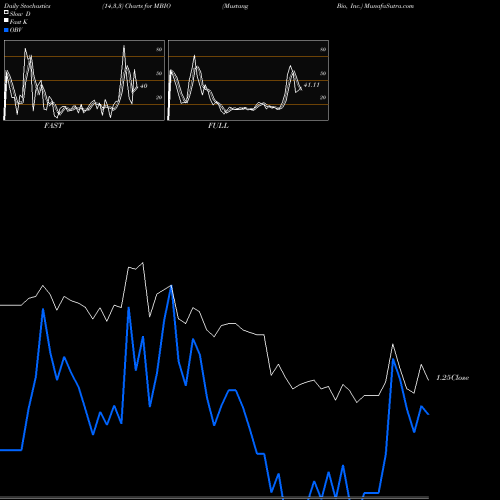Click the FAST chart label
The image size is (500, 500).
pos(53,126)
